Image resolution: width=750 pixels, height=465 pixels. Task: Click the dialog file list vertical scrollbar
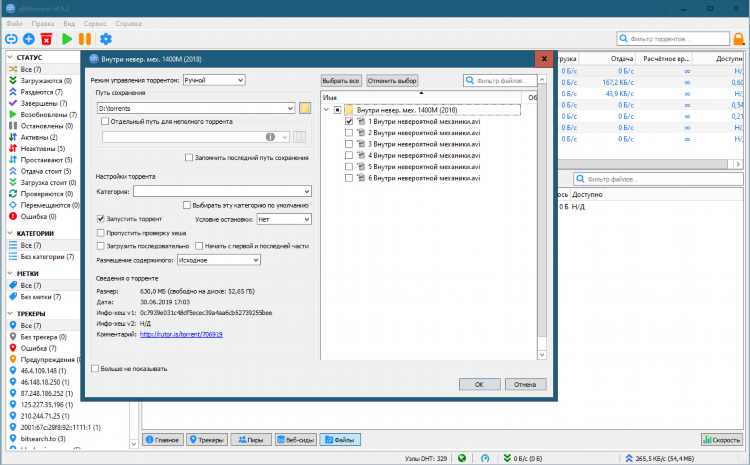[x=542, y=217]
